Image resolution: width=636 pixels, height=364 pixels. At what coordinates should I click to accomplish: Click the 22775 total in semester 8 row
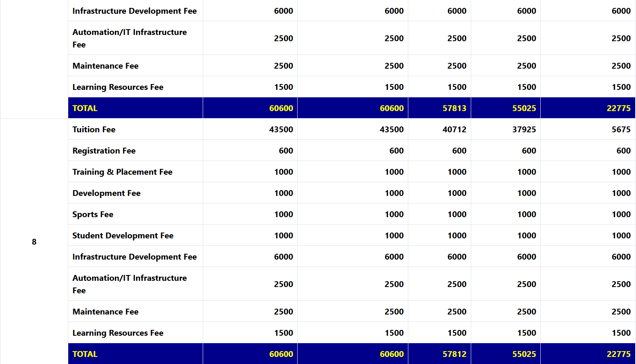tap(619, 354)
